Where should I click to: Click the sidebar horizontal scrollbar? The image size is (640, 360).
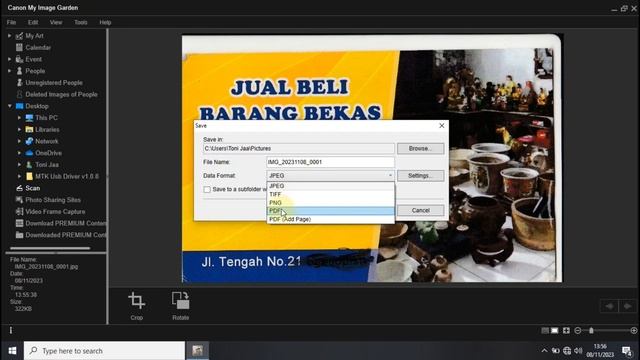pos(50,248)
